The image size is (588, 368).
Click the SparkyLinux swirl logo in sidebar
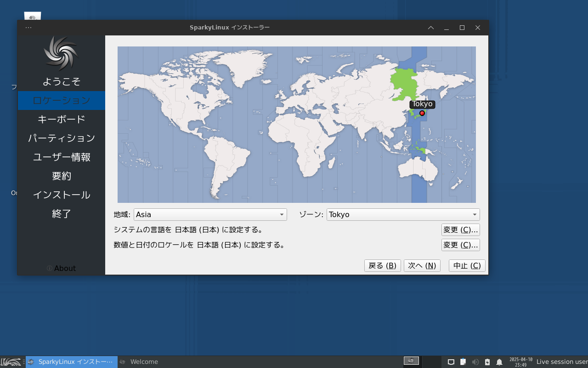click(61, 54)
